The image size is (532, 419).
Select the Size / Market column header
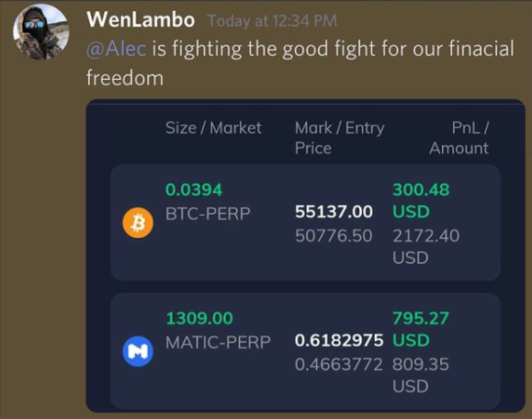[213, 128]
